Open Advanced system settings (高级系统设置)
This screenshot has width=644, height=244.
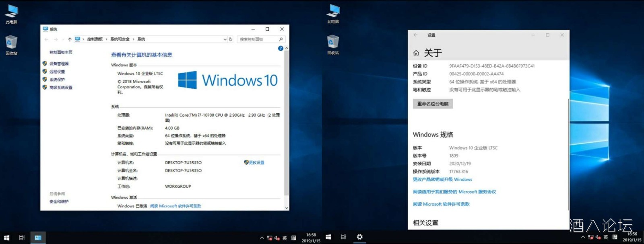[61, 88]
